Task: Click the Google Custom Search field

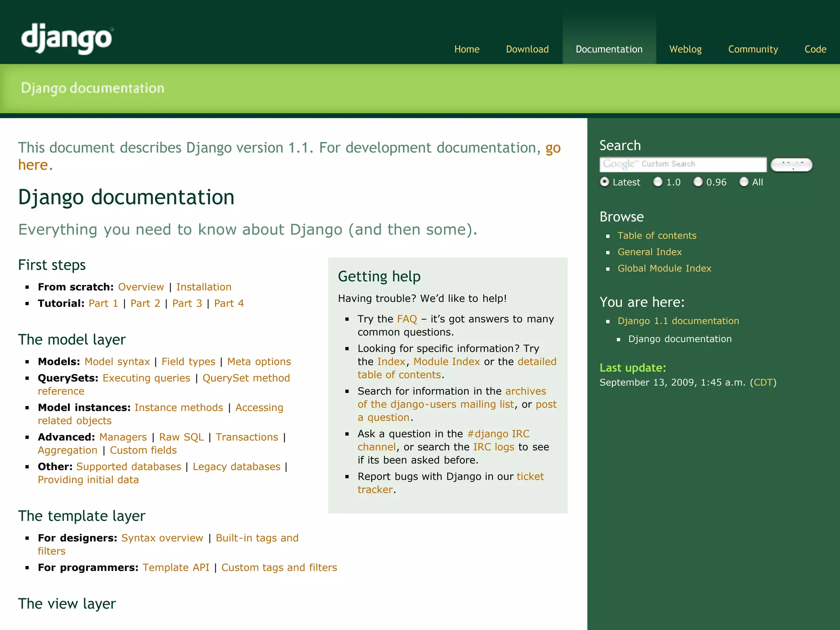Action: 683,164
